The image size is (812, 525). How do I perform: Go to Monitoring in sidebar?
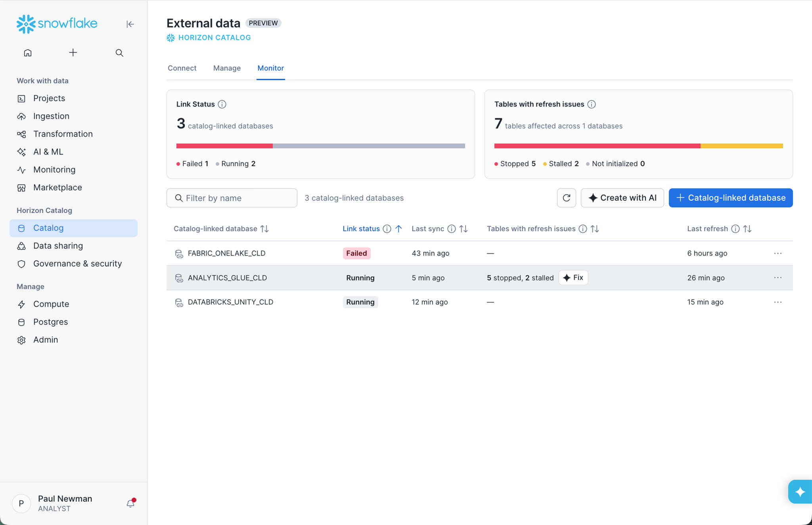(x=73, y=170)
